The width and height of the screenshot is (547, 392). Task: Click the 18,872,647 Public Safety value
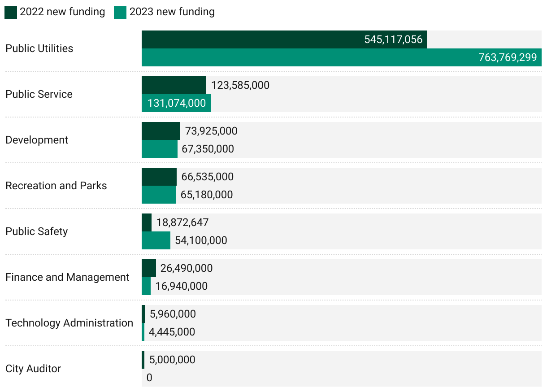click(182, 222)
